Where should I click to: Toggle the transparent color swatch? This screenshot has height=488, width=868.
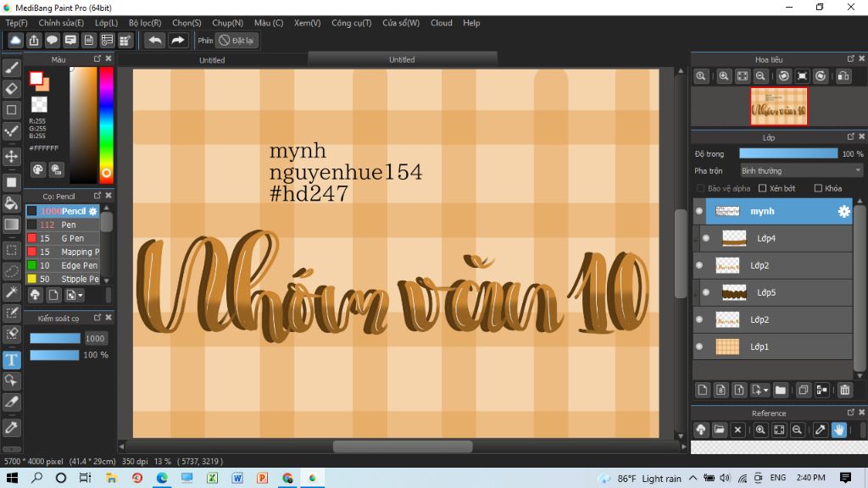(x=39, y=104)
